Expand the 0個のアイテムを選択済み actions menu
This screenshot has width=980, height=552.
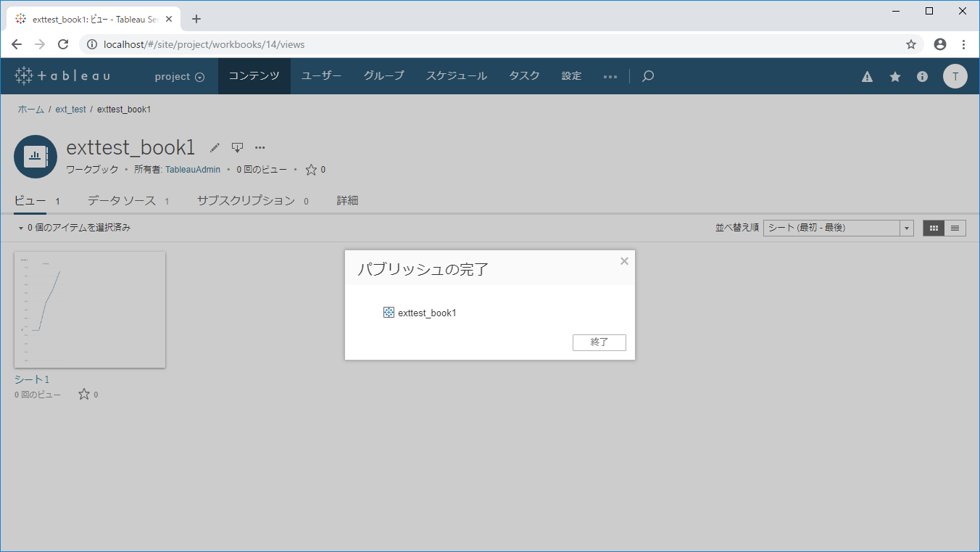75,228
